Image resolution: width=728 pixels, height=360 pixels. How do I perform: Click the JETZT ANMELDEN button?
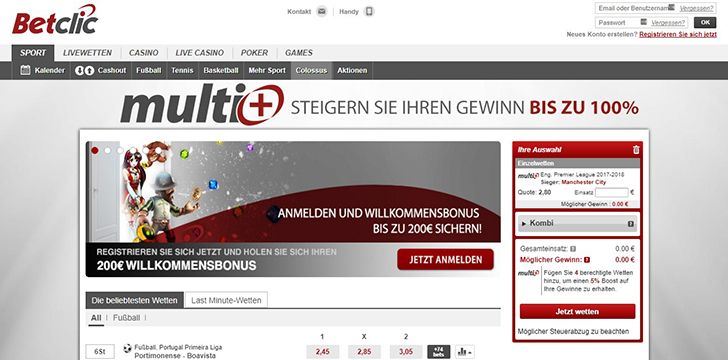point(445,259)
